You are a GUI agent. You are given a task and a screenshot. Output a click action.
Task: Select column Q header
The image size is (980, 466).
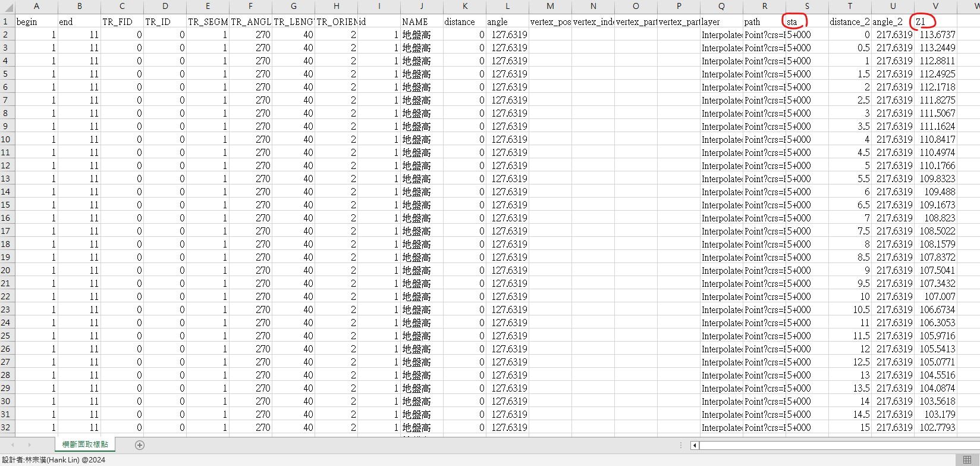(721, 7)
